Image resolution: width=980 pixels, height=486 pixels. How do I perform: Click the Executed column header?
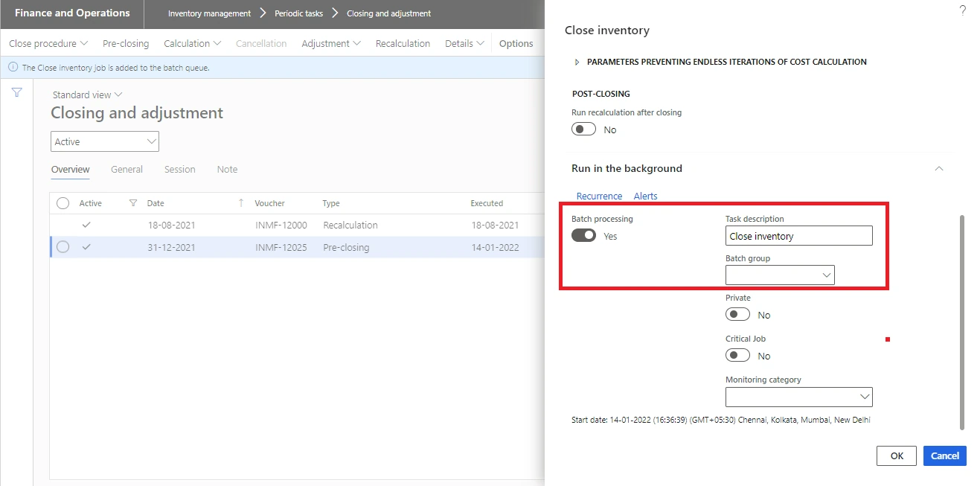tap(487, 203)
